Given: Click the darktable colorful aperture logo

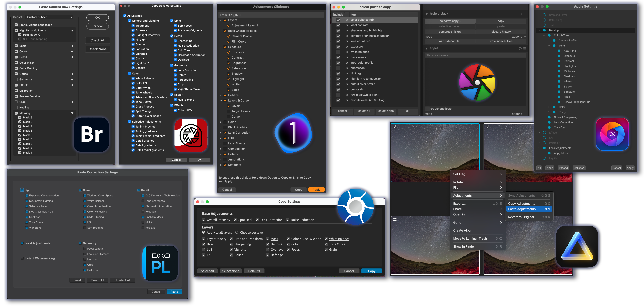Looking at the screenshot, I should (x=477, y=83).
